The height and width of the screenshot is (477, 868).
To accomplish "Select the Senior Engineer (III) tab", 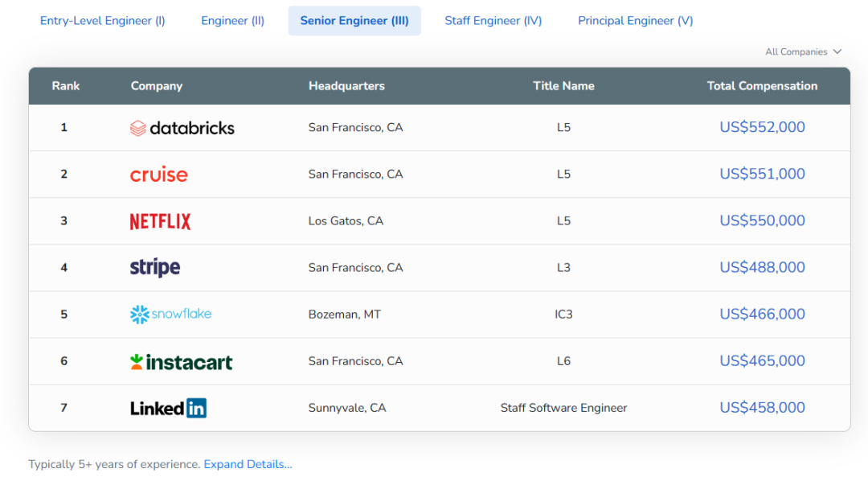I will 354,21.
